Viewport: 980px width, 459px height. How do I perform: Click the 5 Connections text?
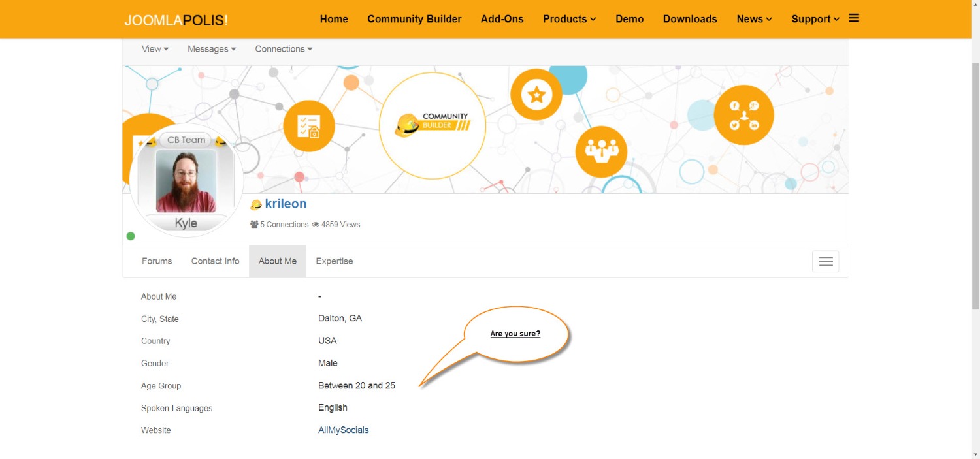click(x=284, y=224)
